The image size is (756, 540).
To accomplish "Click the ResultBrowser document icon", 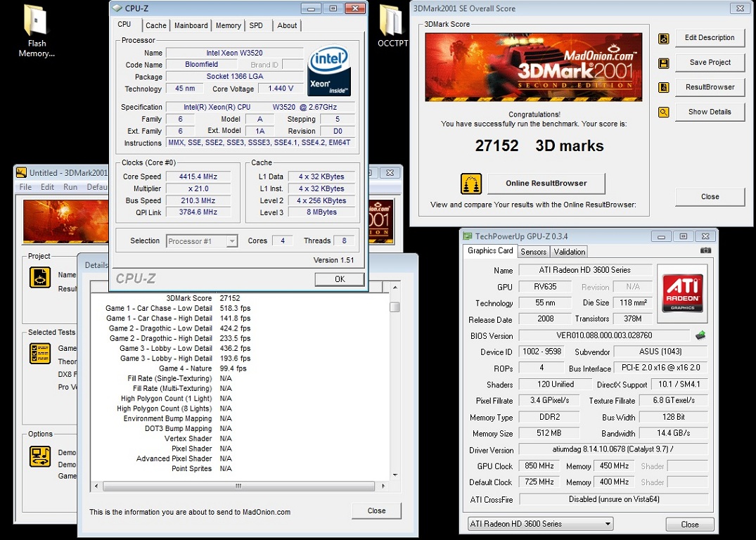I will point(663,87).
